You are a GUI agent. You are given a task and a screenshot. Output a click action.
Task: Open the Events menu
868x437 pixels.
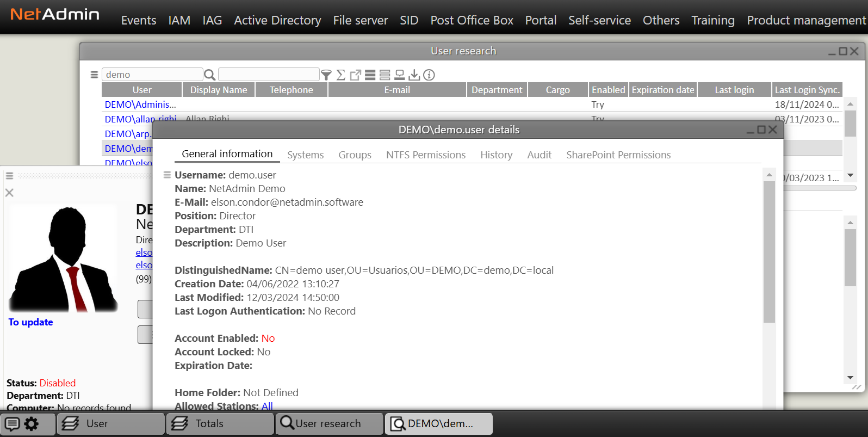click(139, 21)
